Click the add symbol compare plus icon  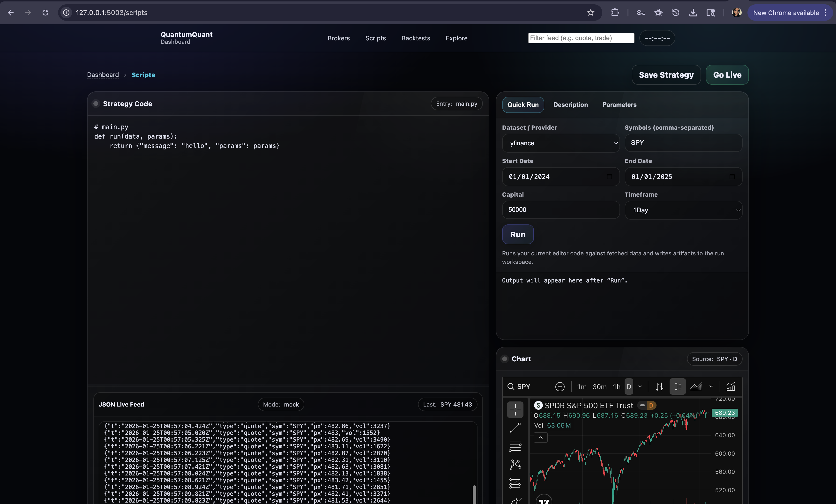tap(560, 387)
